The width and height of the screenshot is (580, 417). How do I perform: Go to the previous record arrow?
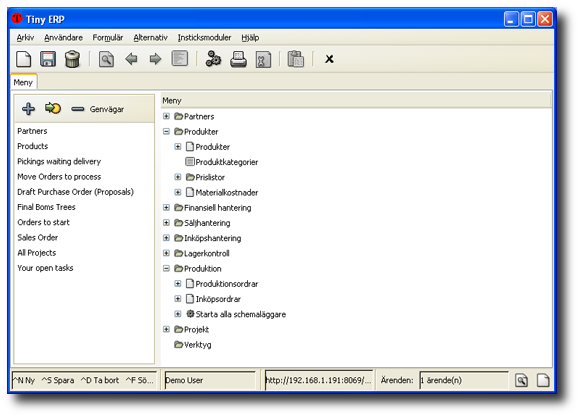coord(131,59)
